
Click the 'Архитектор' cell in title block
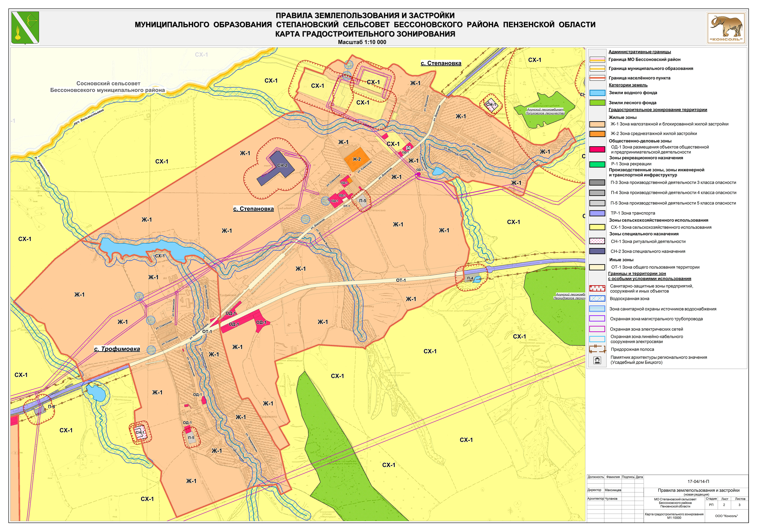(595, 499)
